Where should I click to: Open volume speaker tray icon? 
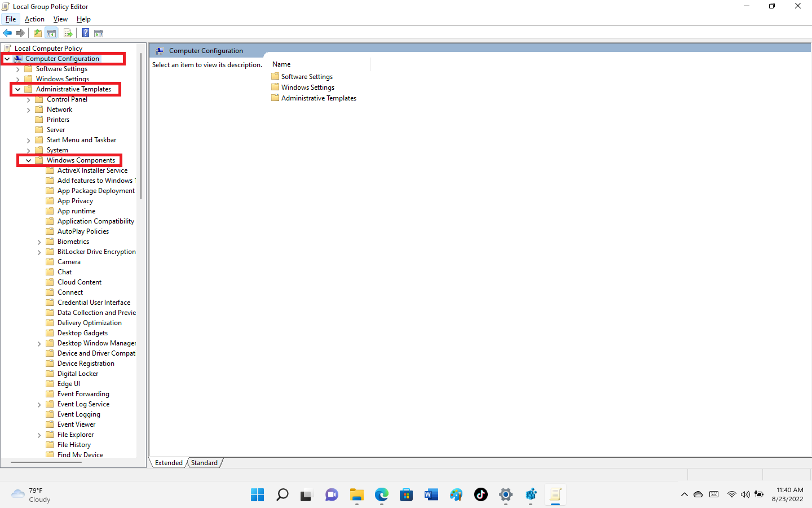pos(745,494)
